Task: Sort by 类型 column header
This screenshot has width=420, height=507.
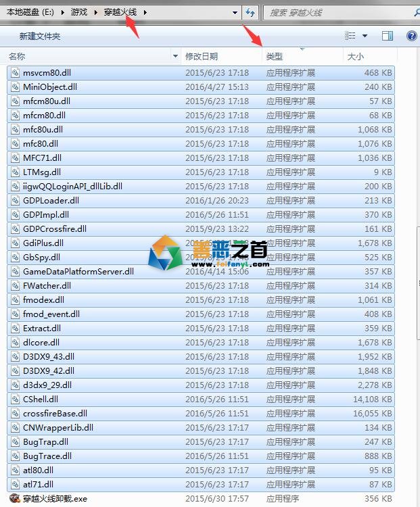Action: tap(275, 56)
